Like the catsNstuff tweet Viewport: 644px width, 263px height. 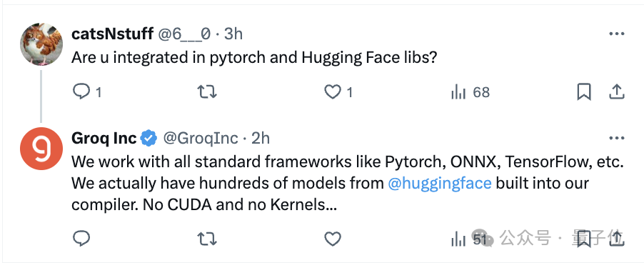[x=333, y=92]
